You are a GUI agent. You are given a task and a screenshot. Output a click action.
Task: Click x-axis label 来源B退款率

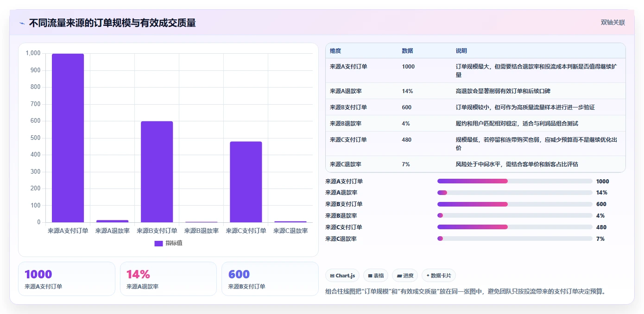tap(201, 231)
